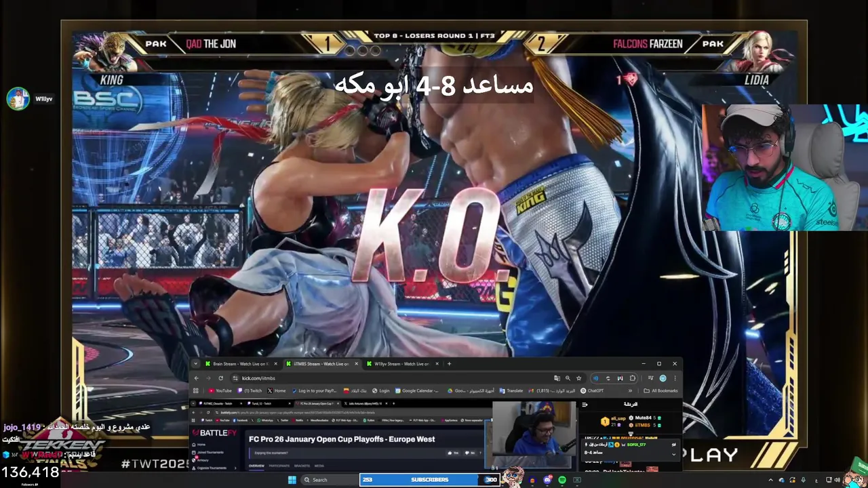This screenshot has height=488, width=868.
Task: Open the X Home bookmark
Action: tap(276, 390)
